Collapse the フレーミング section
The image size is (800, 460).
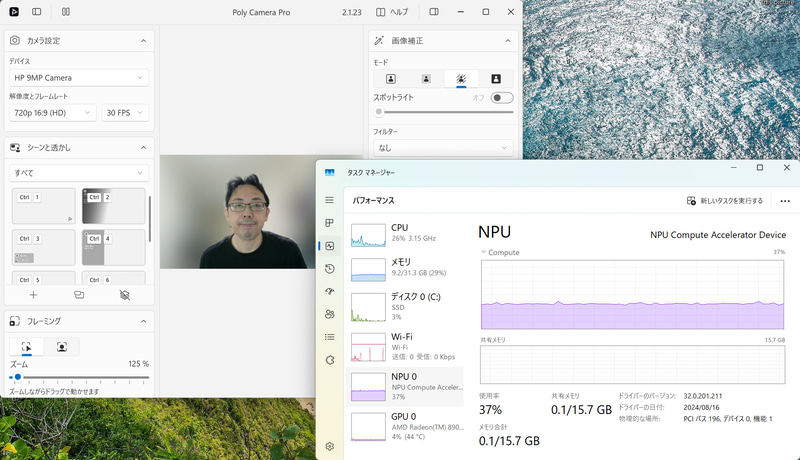pos(143,321)
